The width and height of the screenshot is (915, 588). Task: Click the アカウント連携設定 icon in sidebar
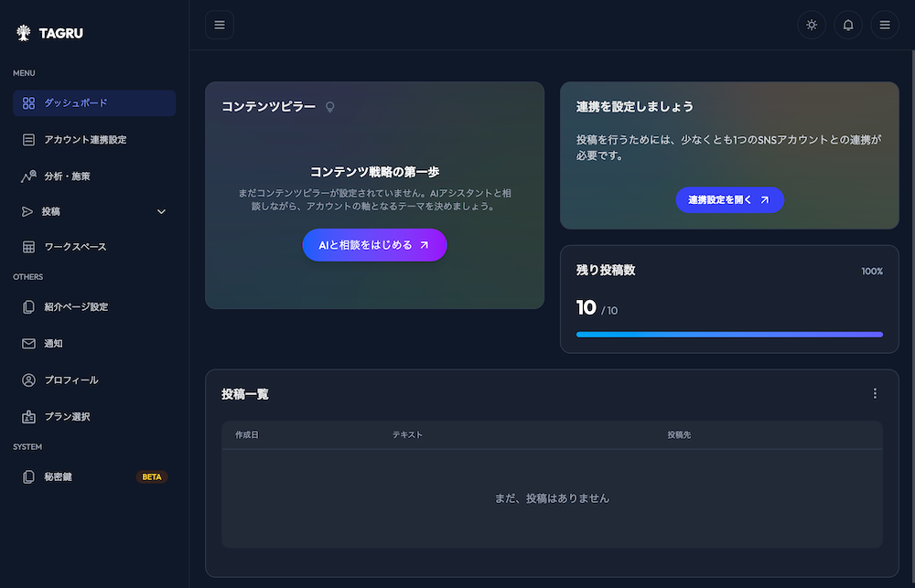tap(28, 139)
